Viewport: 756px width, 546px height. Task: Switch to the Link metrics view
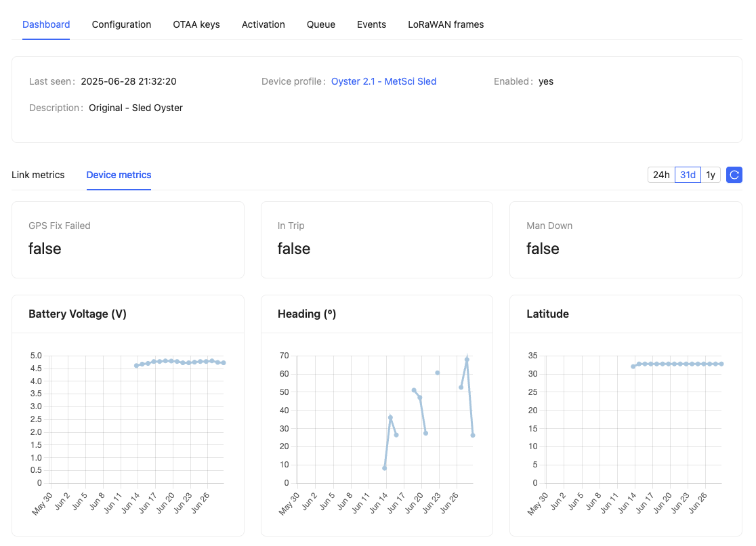pos(38,175)
